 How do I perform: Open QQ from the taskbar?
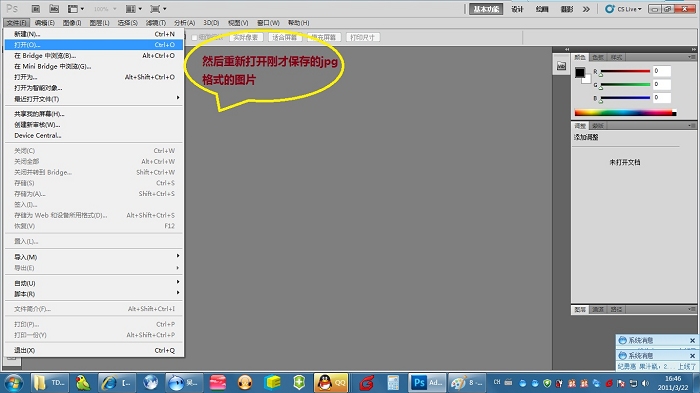click(331, 383)
